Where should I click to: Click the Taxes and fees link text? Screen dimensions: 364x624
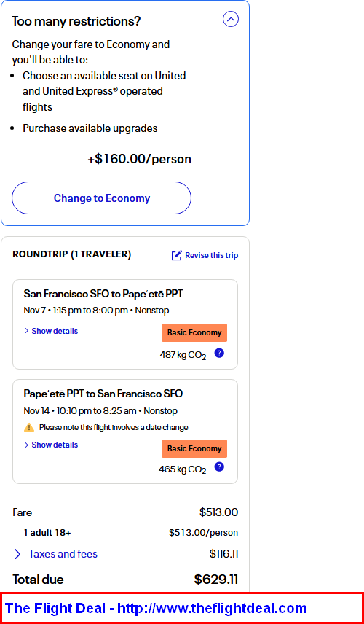pos(63,554)
